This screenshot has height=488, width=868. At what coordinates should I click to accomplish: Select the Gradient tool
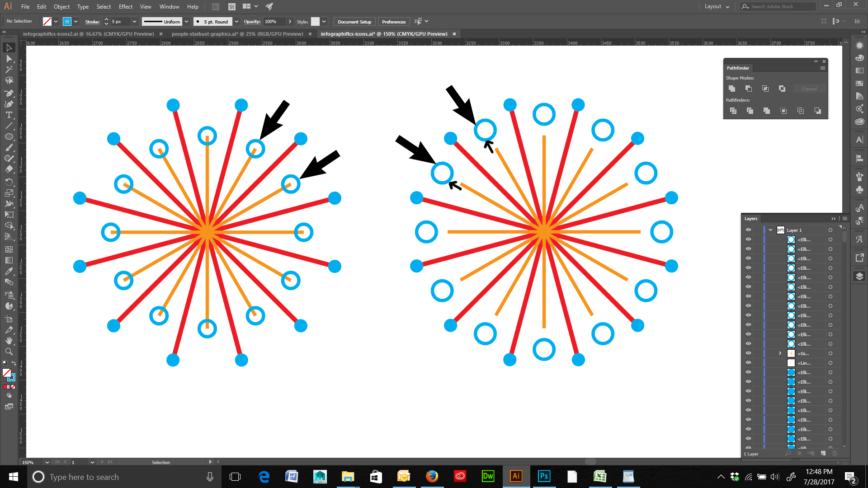[9, 260]
